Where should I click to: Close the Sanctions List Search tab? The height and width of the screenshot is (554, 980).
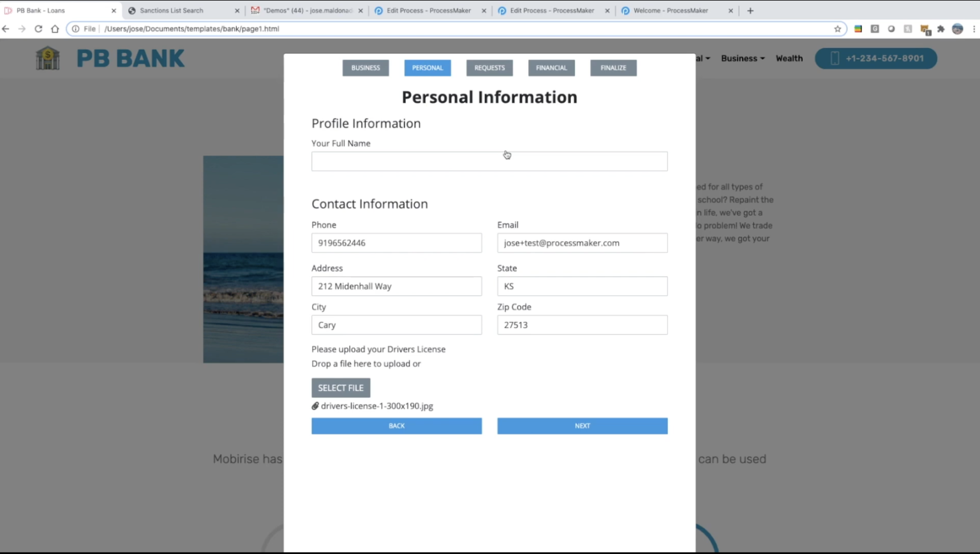237,11
